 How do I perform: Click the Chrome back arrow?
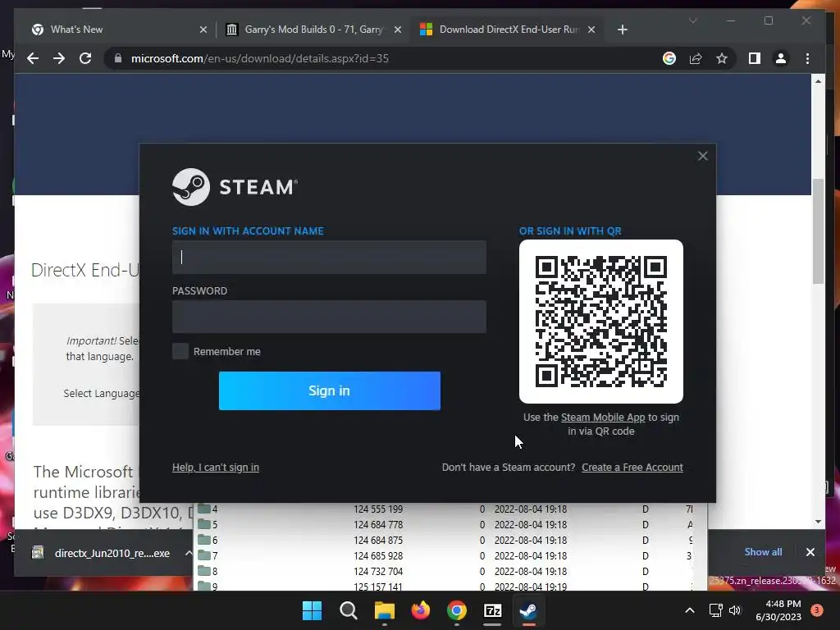(x=33, y=58)
